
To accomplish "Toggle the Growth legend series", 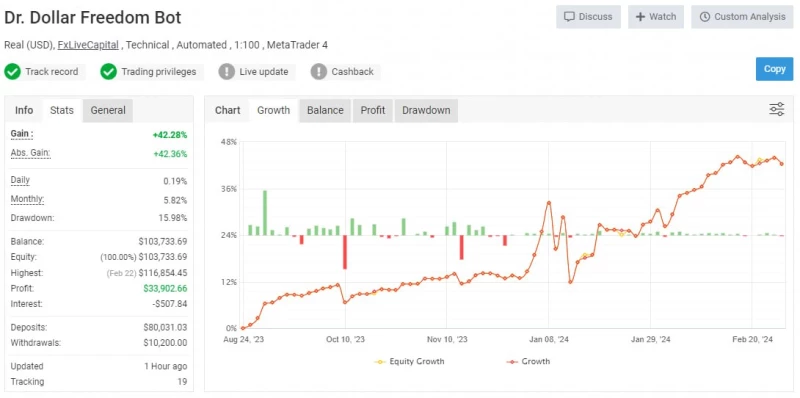I will 528,361.
